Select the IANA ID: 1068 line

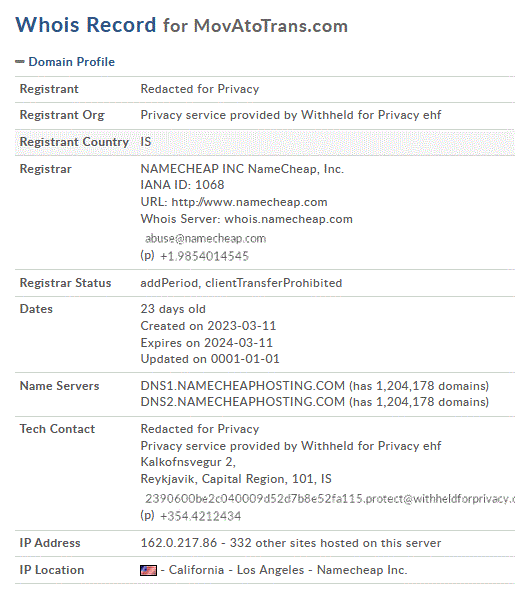[x=182, y=185]
